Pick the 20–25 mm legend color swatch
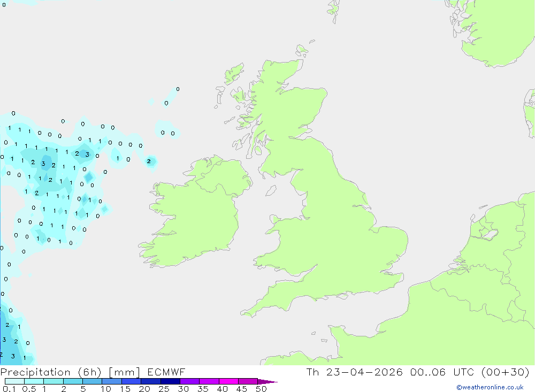This screenshot has width=535, height=392. (x=150, y=381)
